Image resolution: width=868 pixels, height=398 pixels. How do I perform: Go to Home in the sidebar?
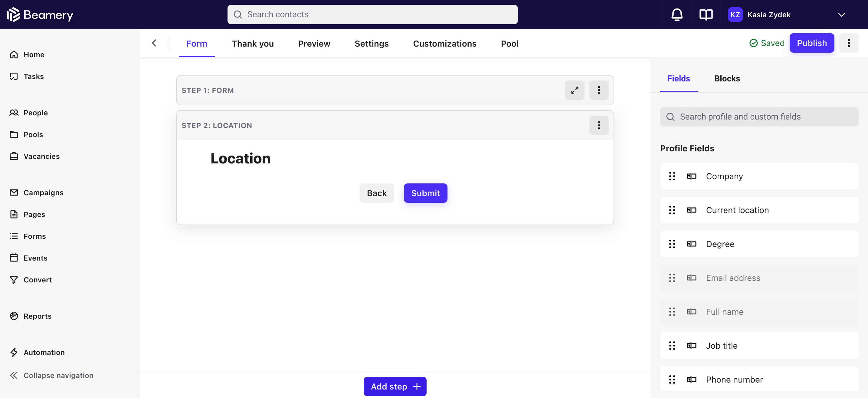pos(27,54)
